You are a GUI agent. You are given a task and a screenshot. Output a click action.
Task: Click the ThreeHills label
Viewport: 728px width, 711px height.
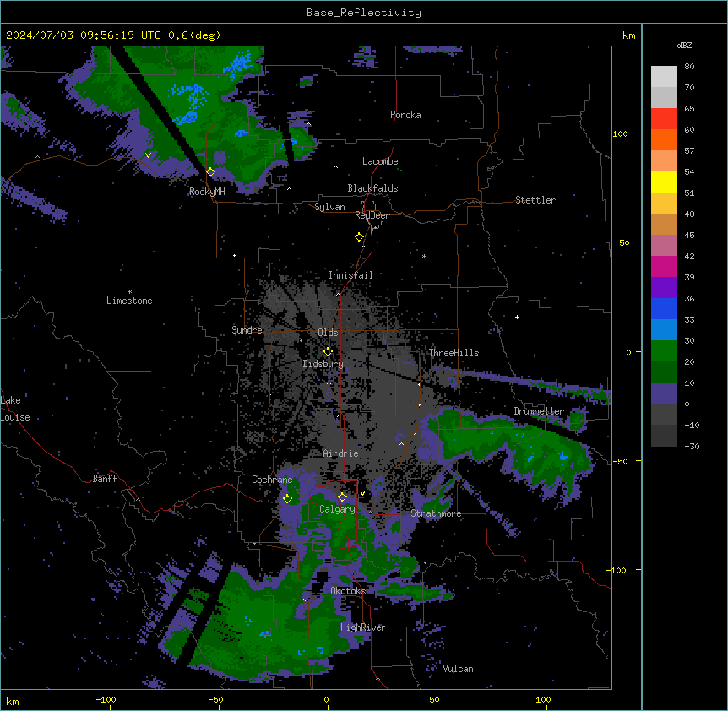[454, 353]
